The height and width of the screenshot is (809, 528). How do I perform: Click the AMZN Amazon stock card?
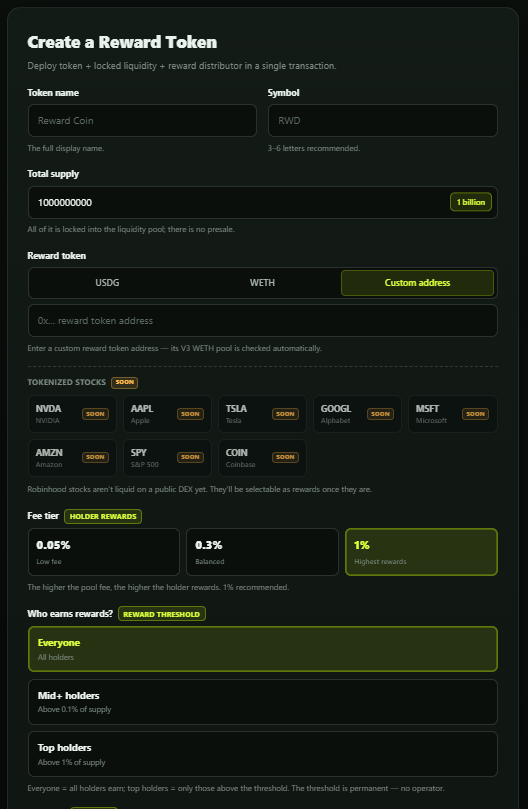72,458
